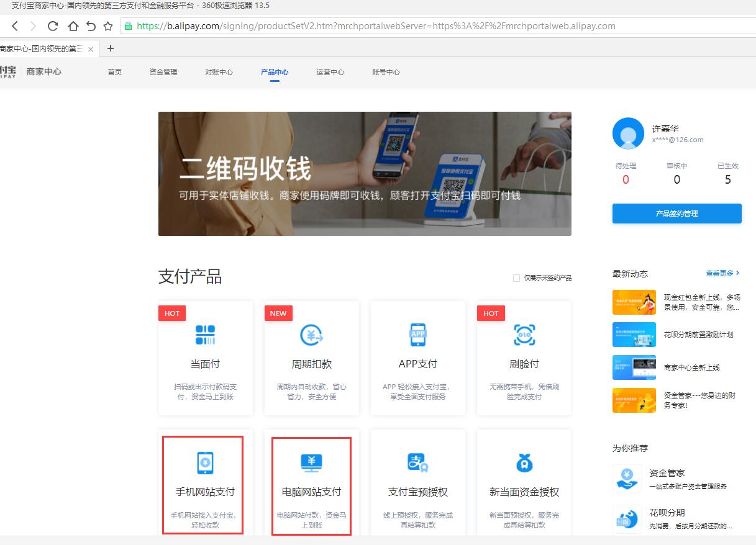The image size is (756, 545).
Task: Click the 二维码收钱 banner image
Action: pos(365,174)
